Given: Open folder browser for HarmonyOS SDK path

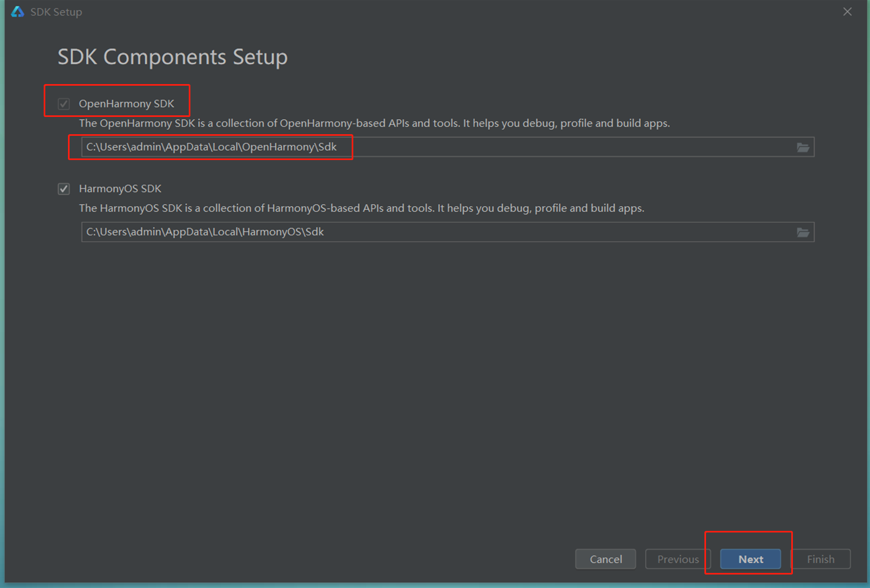Looking at the screenshot, I should [x=803, y=232].
